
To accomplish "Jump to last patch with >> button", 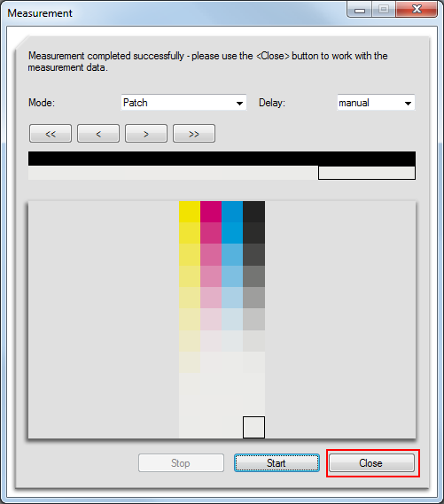I will (x=194, y=134).
